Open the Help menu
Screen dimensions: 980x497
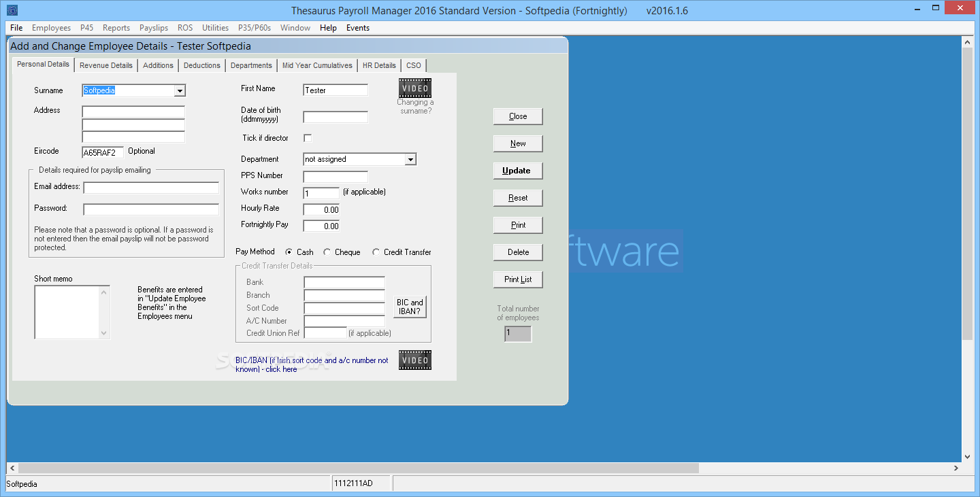pyautogui.click(x=328, y=28)
